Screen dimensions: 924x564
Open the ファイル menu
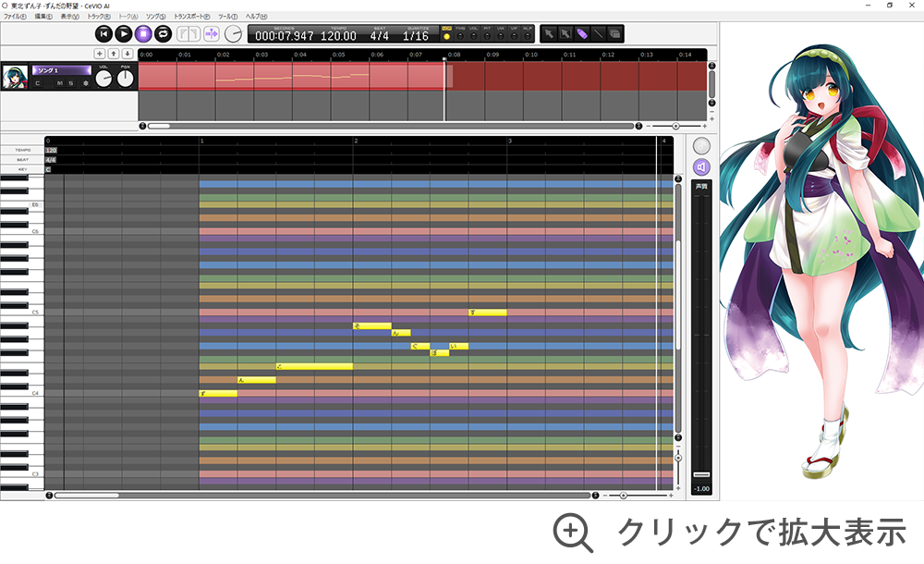[x=15, y=17]
